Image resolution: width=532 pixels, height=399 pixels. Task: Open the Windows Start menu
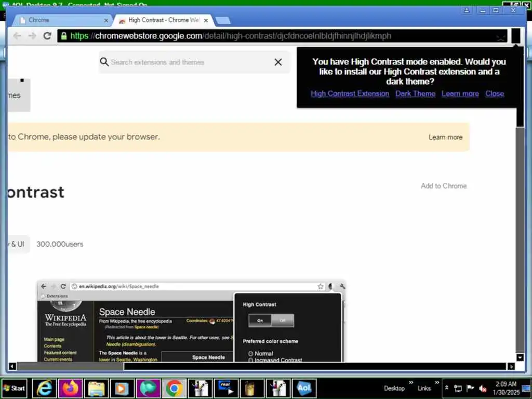tap(14, 388)
